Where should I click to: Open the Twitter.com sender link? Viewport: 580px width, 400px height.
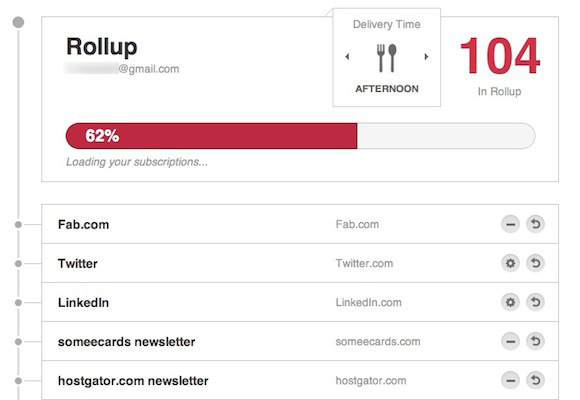(x=364, y=263)
